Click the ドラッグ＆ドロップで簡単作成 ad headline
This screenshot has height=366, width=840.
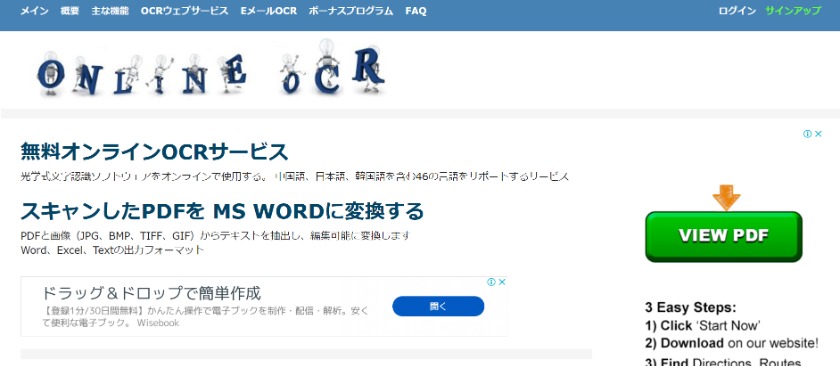[151, 294]
